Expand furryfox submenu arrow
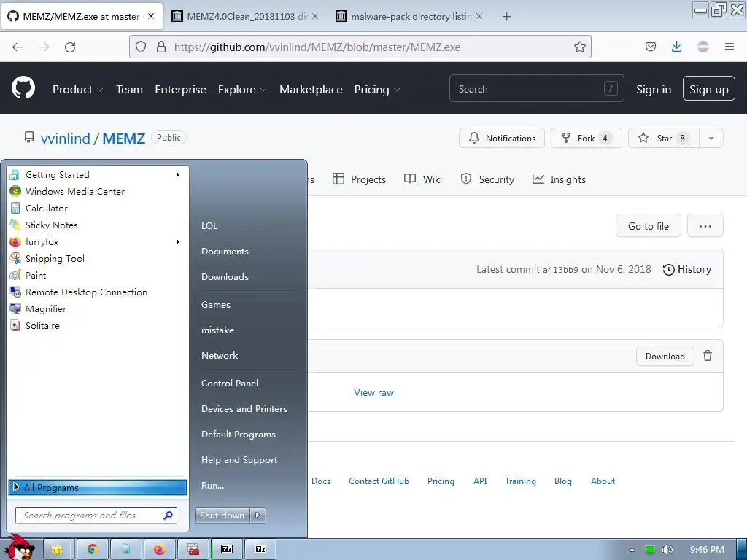747x560 pixels. tap(178, 242)
